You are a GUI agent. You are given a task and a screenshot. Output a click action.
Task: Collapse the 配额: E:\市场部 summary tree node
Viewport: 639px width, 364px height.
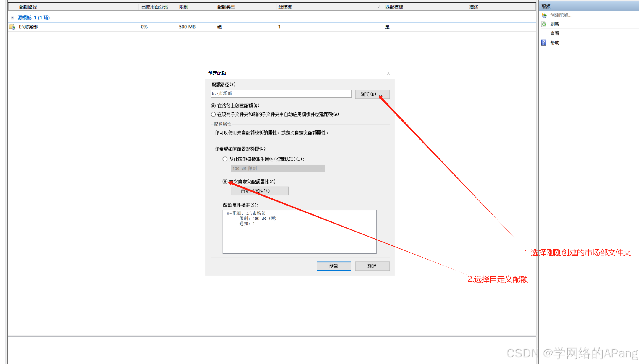point(228,213)
